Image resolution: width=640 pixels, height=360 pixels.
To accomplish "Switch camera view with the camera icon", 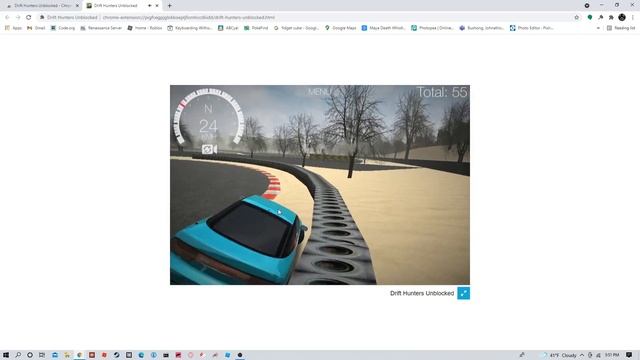I will 209,149.
